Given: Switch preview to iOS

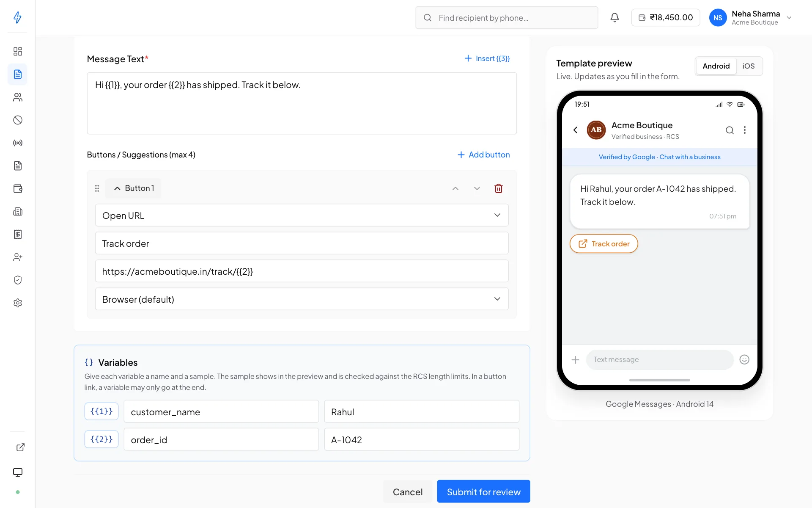Looking at the screenshot, I should pyautogui.click(x=748, y=66).
